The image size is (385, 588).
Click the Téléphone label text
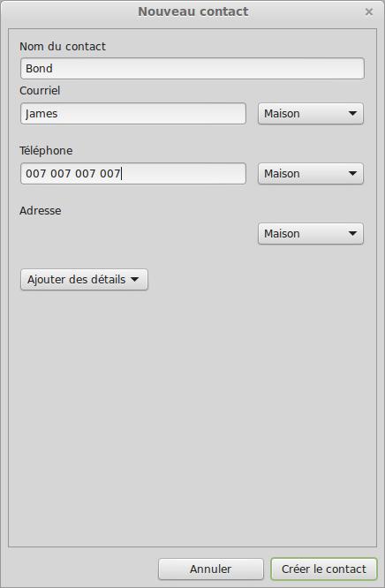[x=46, y=151]
